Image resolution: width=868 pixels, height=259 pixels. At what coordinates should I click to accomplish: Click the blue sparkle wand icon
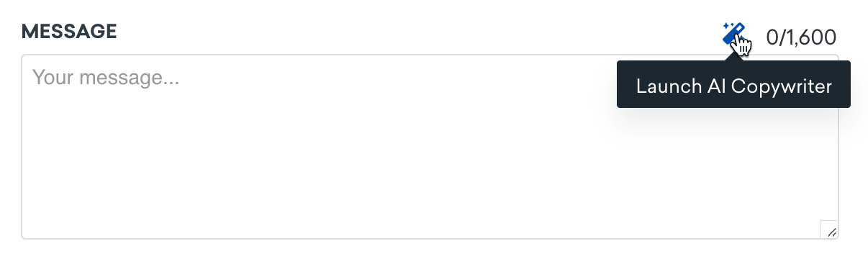tap(734, 34)
